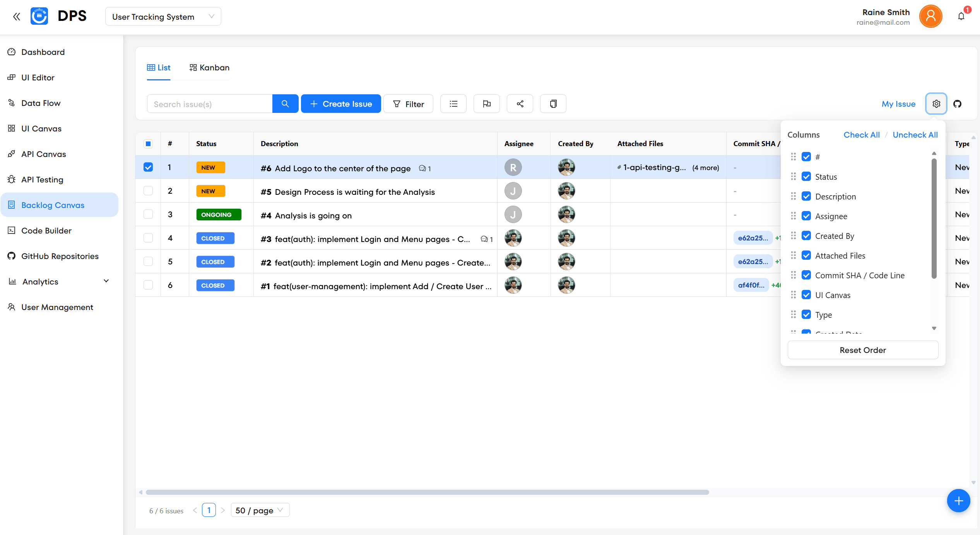
Task: Click the Uncheck All link
Action: tap(915, 135)
